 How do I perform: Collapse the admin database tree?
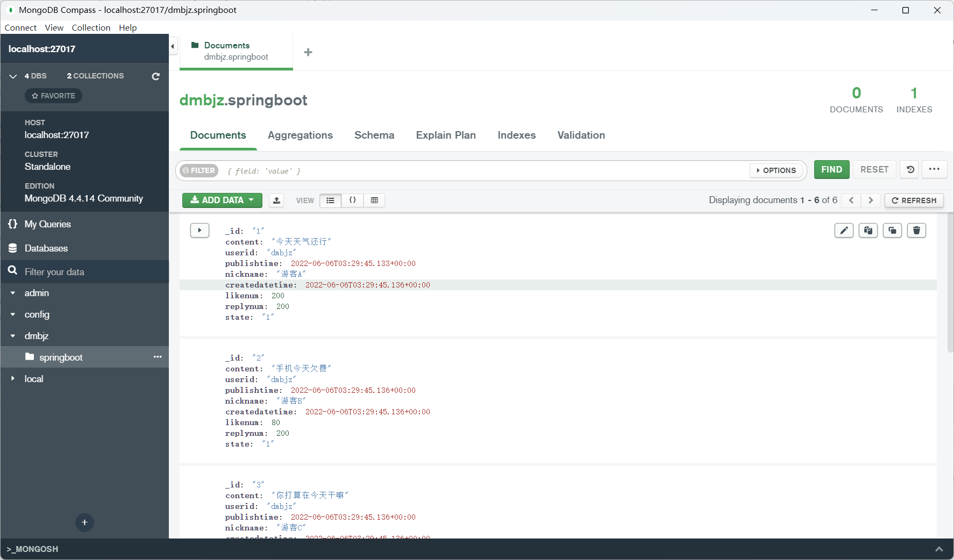[x=13, y=293]
